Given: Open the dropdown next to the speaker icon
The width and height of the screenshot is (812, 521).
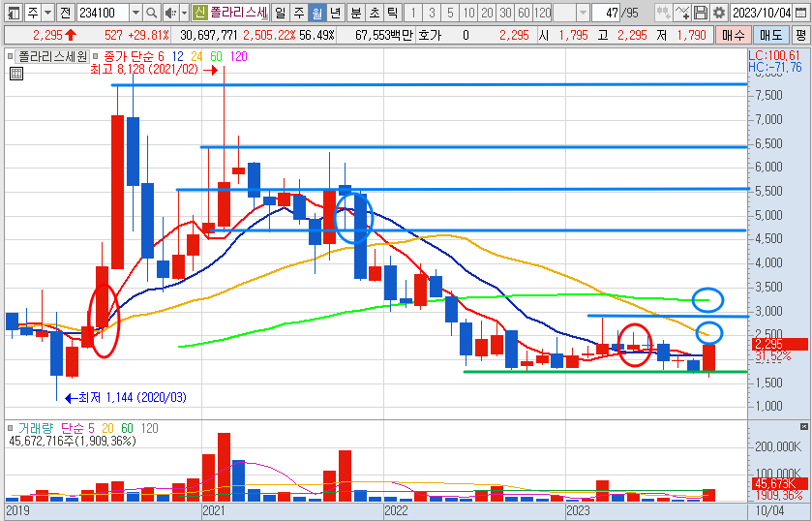Looking at the screenshot, I should tap(184, 13).
